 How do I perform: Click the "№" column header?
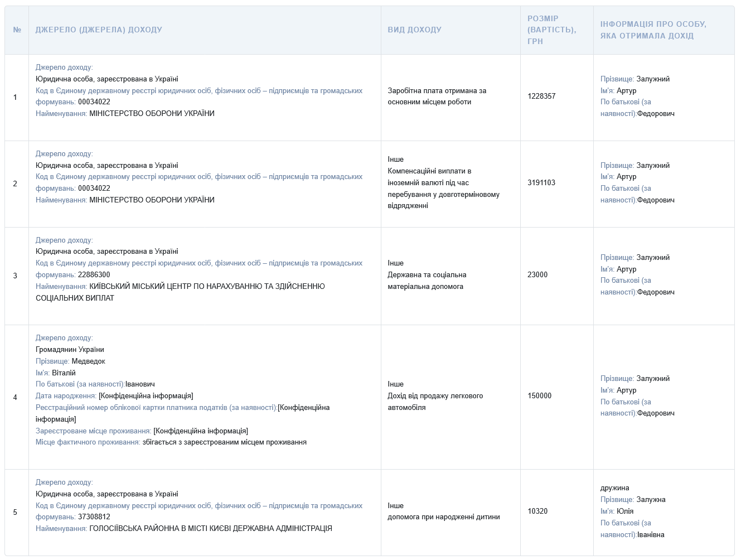pyautogui.click(x=17, y=30)
